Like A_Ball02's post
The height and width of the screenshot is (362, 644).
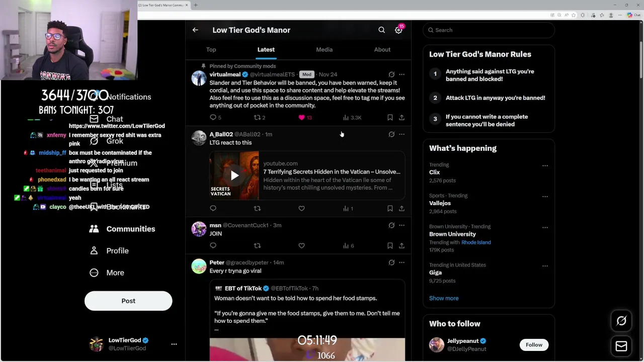point(301,209)
